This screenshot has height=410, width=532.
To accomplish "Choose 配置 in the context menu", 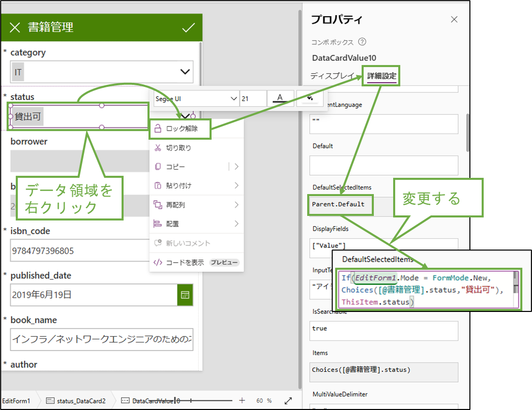I will 196,224.
